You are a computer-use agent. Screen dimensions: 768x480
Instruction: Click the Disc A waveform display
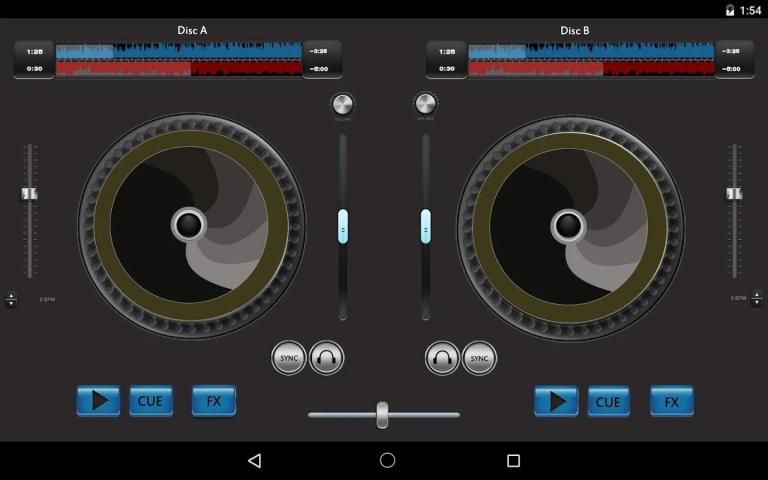click(x=178, y=59)
